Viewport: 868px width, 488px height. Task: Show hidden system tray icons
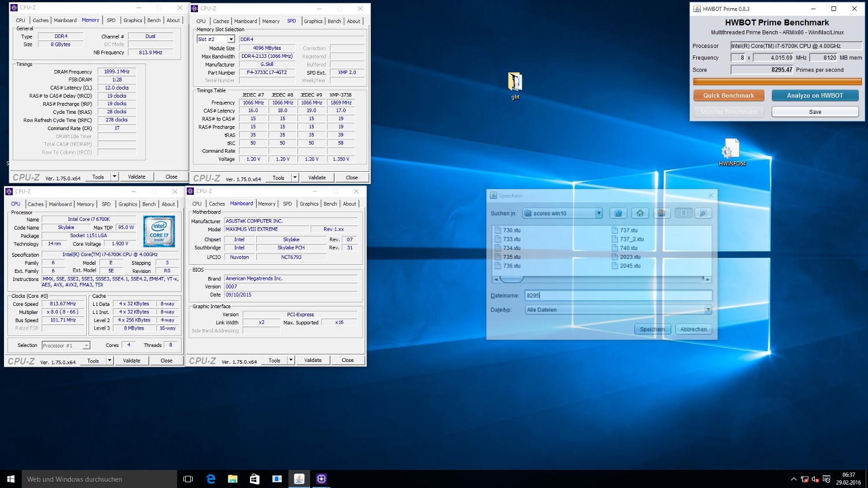(x=793, y=479)
